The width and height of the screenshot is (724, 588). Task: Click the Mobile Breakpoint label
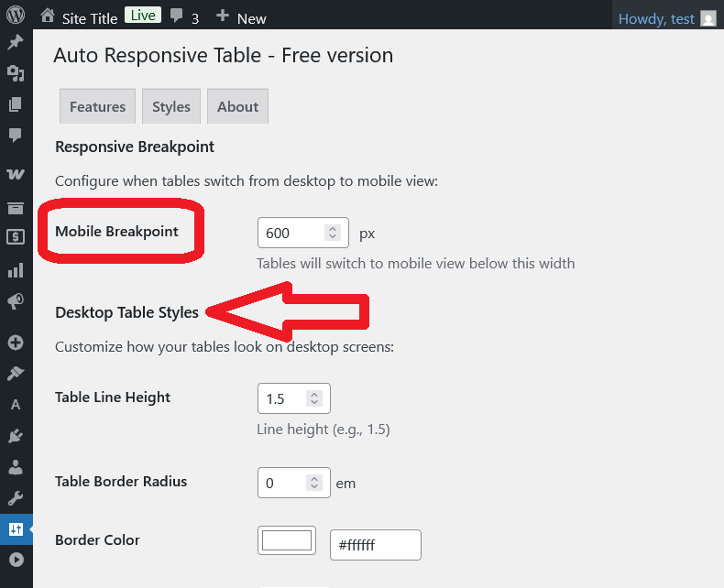[x=116, y=231]
